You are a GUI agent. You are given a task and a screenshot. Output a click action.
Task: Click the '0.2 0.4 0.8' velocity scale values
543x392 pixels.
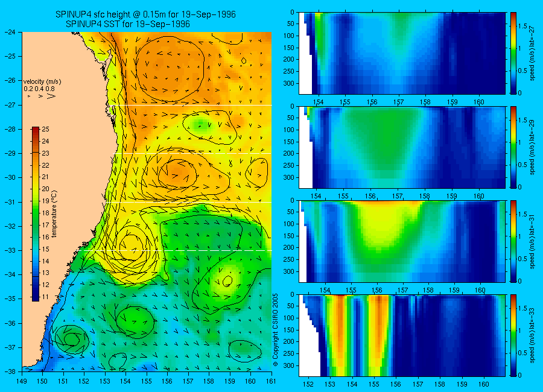pos(39,89)
